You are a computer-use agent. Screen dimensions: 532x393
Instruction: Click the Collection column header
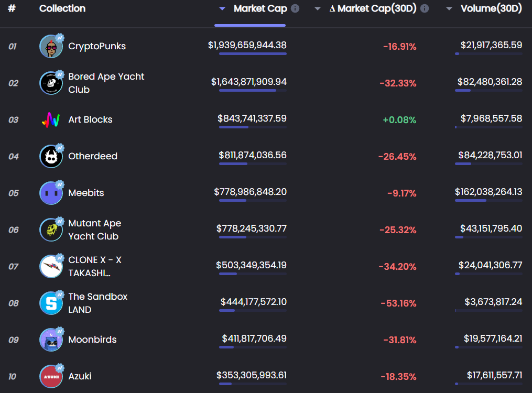point(62,8)
